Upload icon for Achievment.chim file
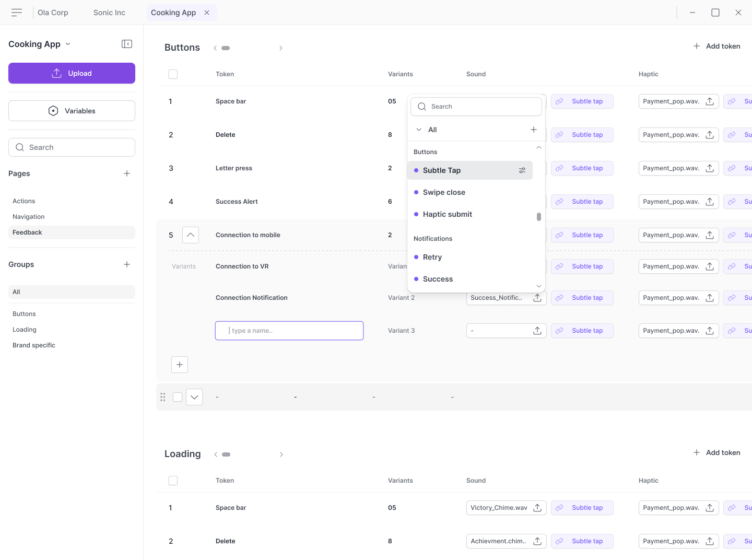This screenshot has width=752, height=560. (537, 541)
